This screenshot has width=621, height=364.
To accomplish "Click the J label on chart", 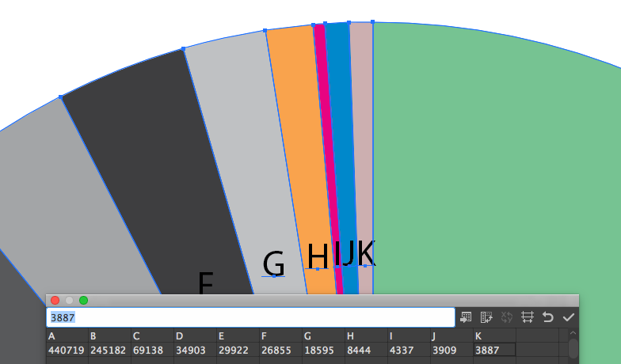I will point(347,255).
